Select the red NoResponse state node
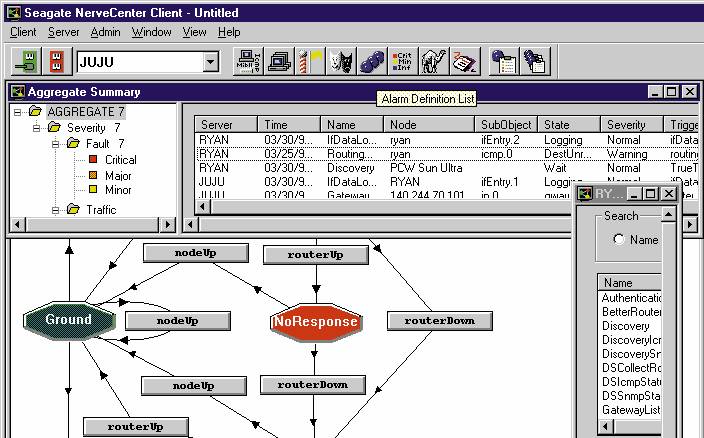The image size is (704, 438). click(x=316, y=321)
